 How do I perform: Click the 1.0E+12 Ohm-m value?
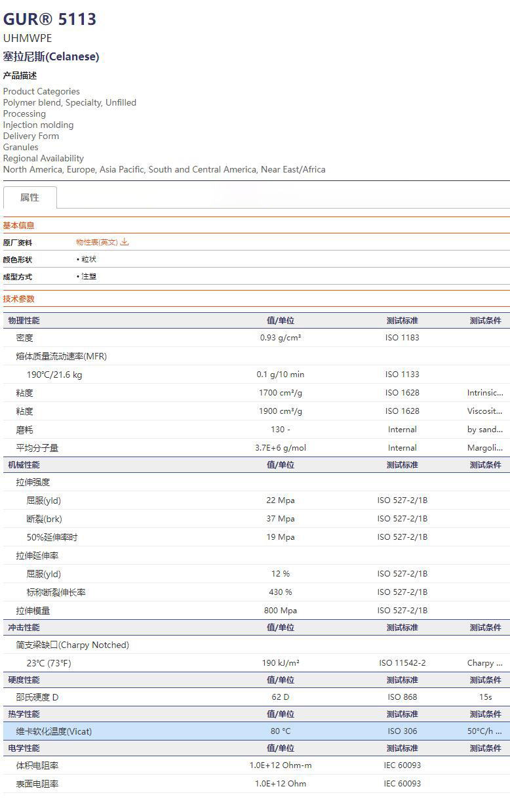click(x=281, y=765)
